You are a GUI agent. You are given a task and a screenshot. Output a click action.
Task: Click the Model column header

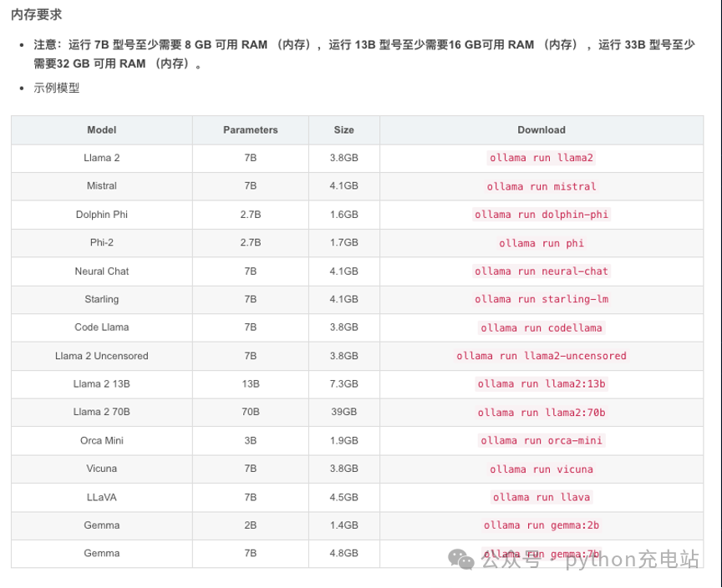(x=102, y=129)
